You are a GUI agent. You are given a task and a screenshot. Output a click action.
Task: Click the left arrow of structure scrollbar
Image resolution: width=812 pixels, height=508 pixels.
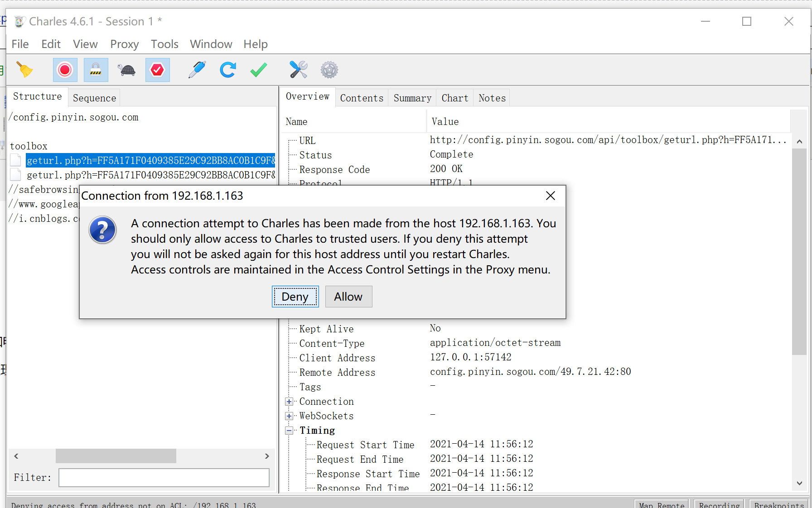[16, 456]
